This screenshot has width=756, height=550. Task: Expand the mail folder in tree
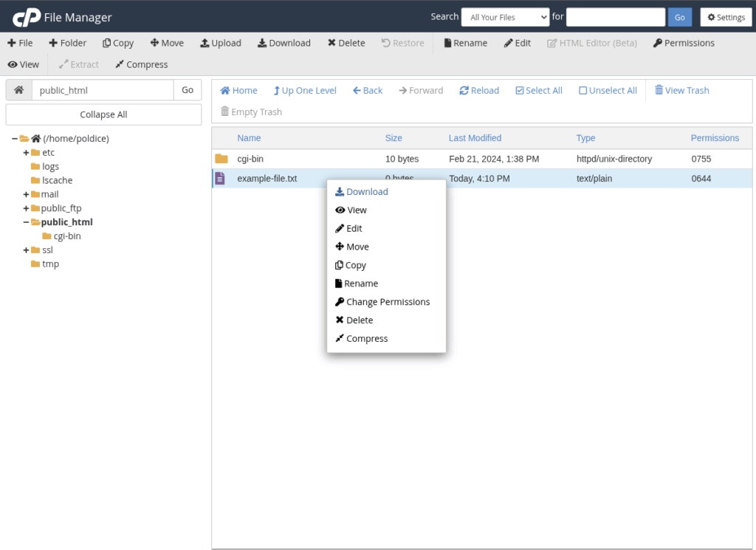click(26, 194)
